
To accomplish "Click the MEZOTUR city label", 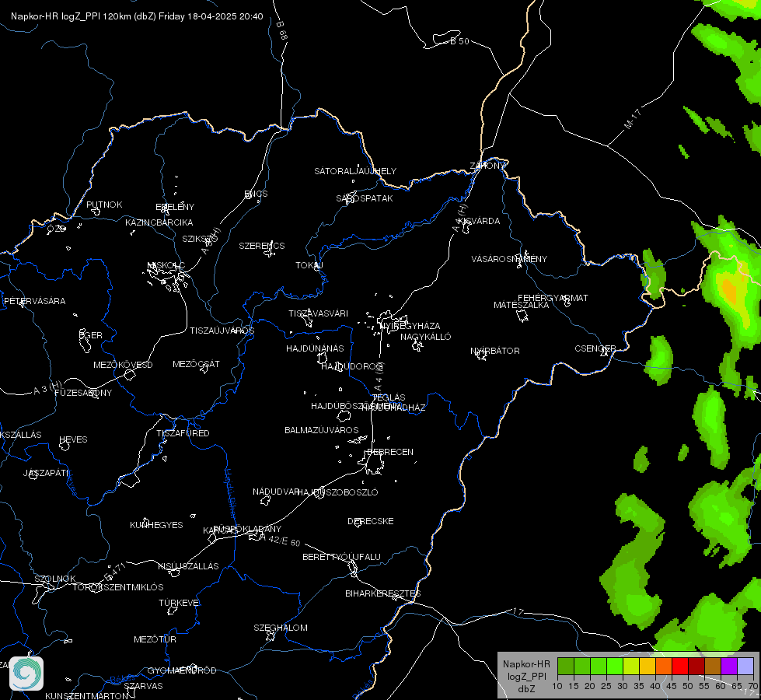I will coord(155,639).
